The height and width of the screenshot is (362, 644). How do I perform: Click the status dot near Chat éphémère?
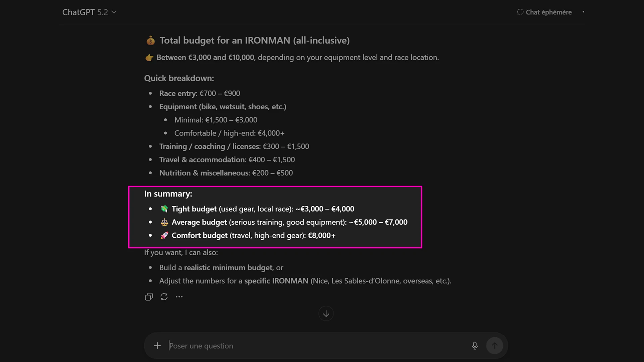tap(584, 12)
